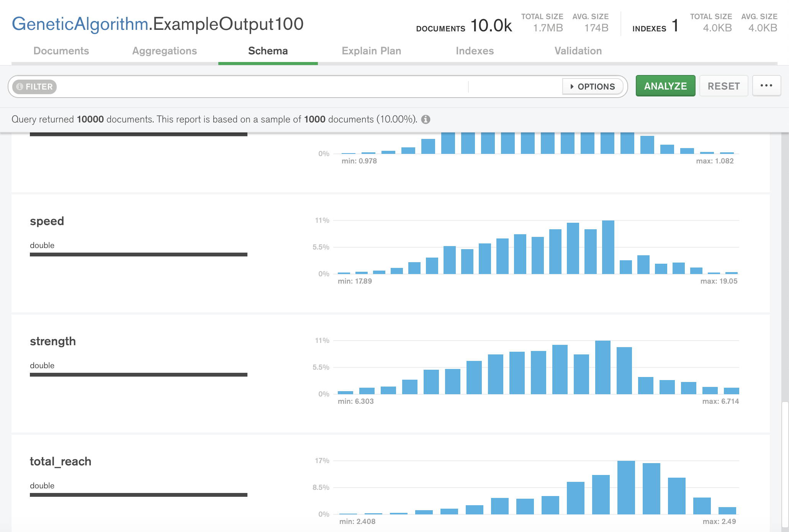This screenshot has height=532, width=789.
Task: Click the sample info icon after 10.00%
Action: click(x=426, y=119)
